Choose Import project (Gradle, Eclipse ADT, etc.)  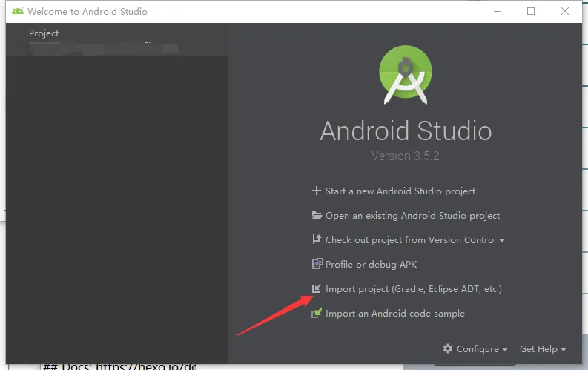tap(413, 288)
